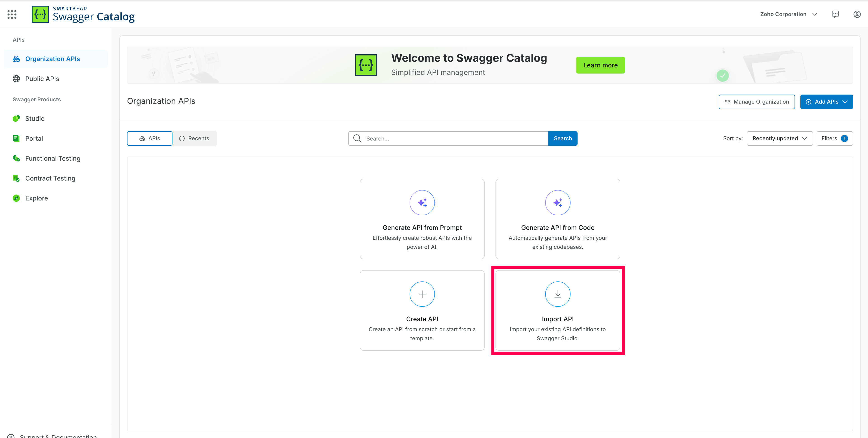
Task: Open the feedback chat icon
Action: [835, 14]
